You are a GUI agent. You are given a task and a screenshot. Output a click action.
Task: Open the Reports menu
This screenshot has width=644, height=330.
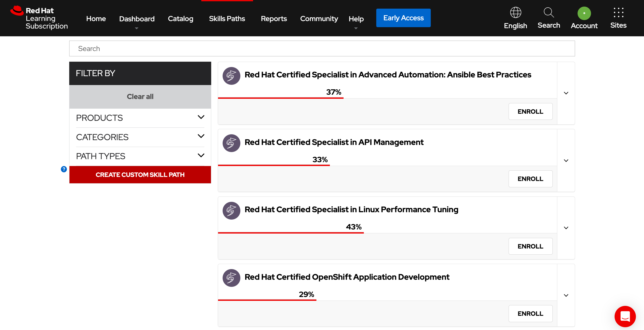[x=274, y=18]
